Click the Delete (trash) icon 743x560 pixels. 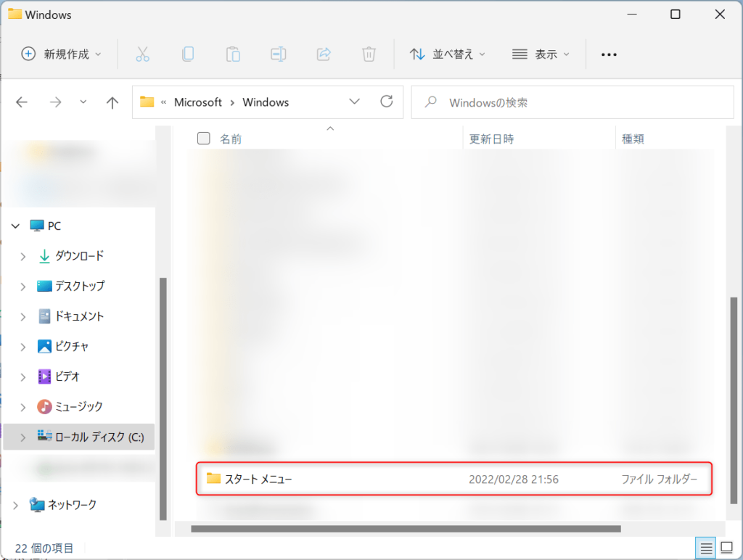coord(369,54)
